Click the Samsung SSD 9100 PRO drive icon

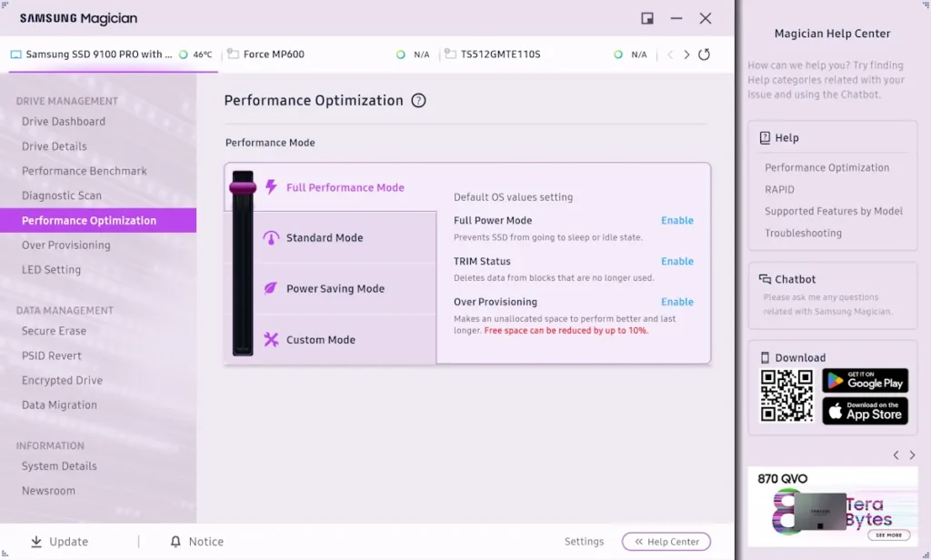coord(16,54)
